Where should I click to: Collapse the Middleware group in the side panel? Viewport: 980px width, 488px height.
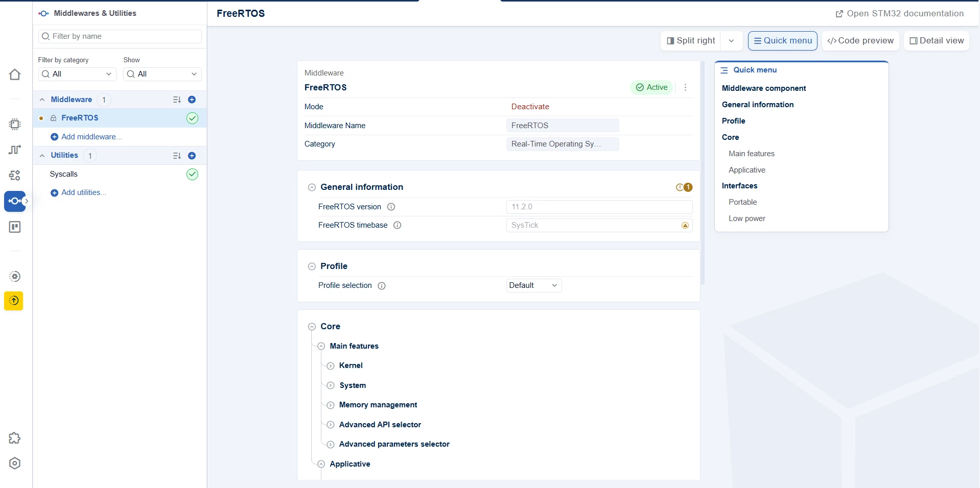[42, 100]
